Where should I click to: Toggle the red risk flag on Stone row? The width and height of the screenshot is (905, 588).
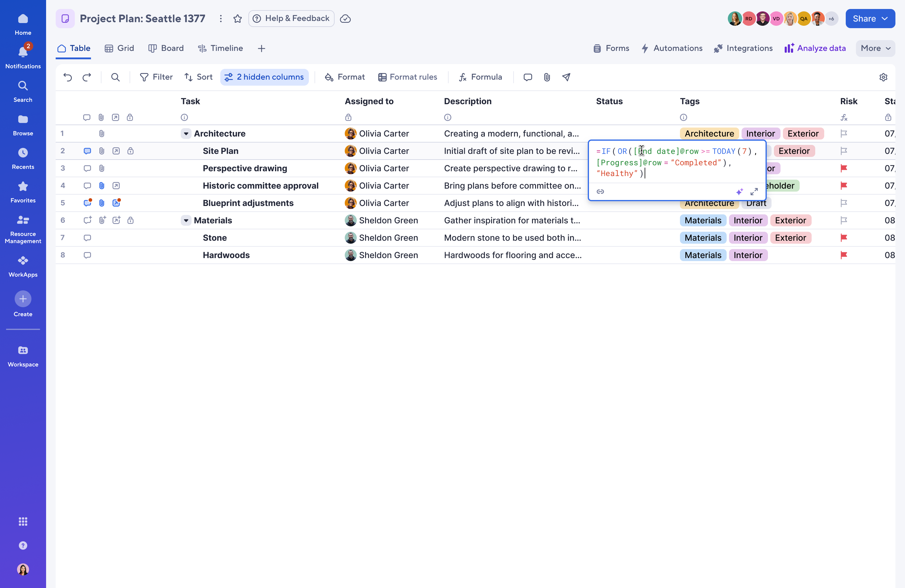(845, 238)
